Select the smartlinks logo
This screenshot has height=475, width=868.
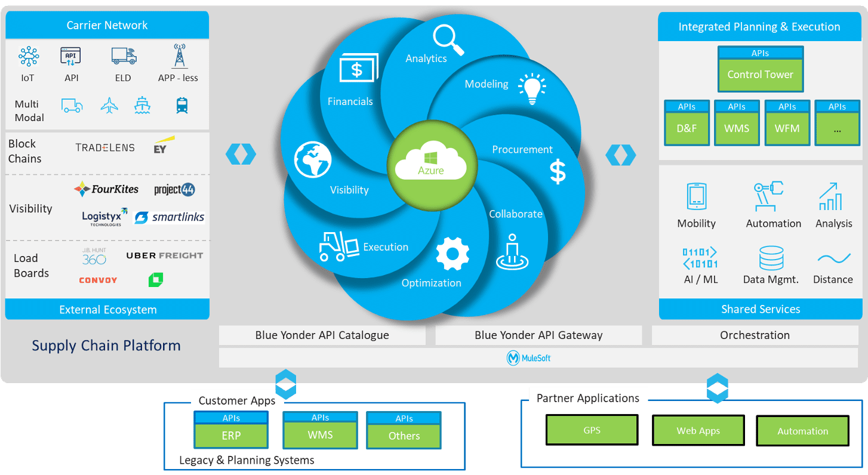click(x=169, y=217)
